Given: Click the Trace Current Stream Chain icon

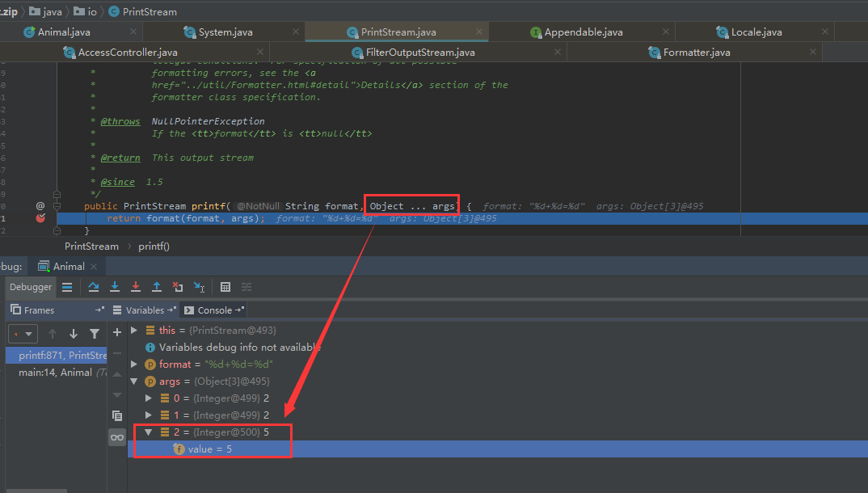Looking at the screenshot, I should 246,287.
